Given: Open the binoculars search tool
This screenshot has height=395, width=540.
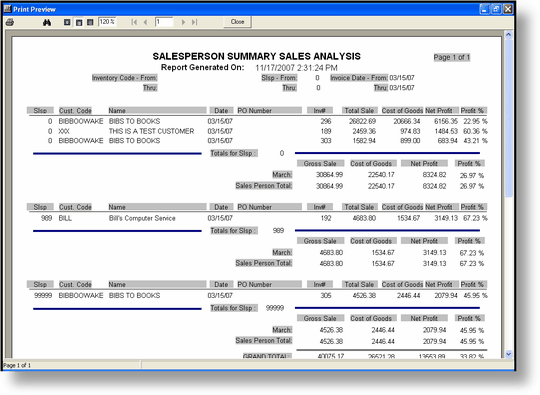Looking at the screenshot, I should (x=47, y=22).
